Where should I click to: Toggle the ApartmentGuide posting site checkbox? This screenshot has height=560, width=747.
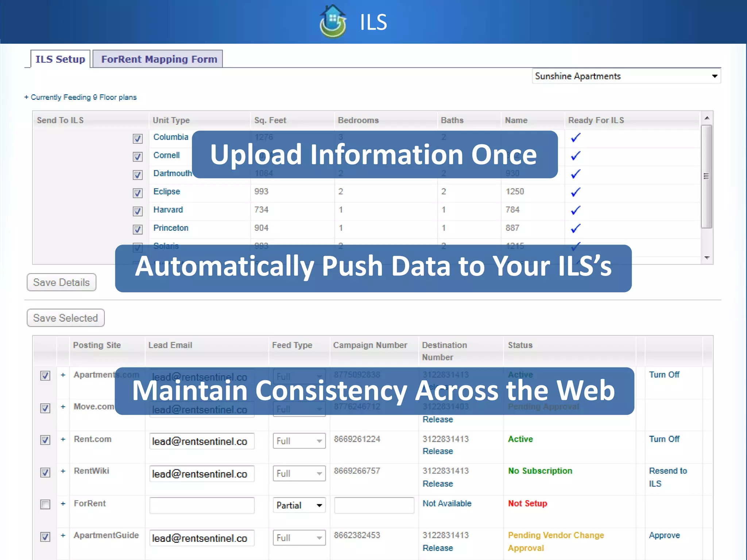click(x=45, y=537)
